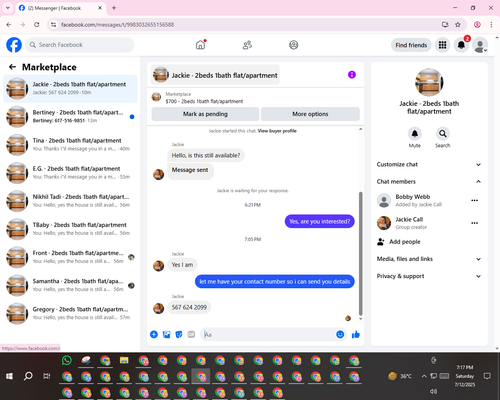Open the apps grid menu icon
The image size is (500, 400).
tap(442, 45)
